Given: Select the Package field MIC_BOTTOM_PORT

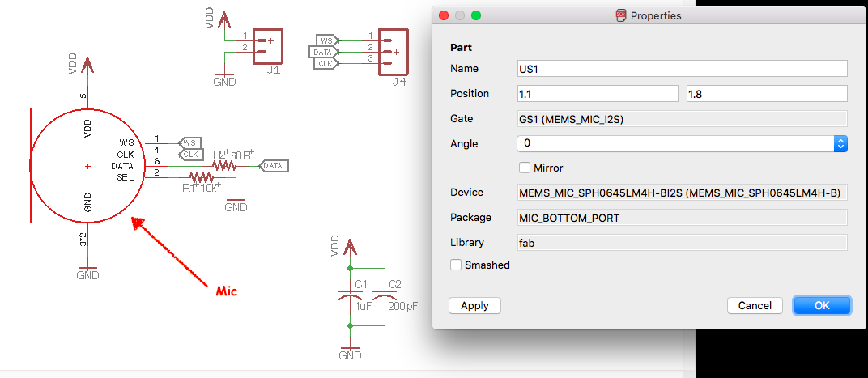Looking at the screenshot, I should tap(682, 218).
